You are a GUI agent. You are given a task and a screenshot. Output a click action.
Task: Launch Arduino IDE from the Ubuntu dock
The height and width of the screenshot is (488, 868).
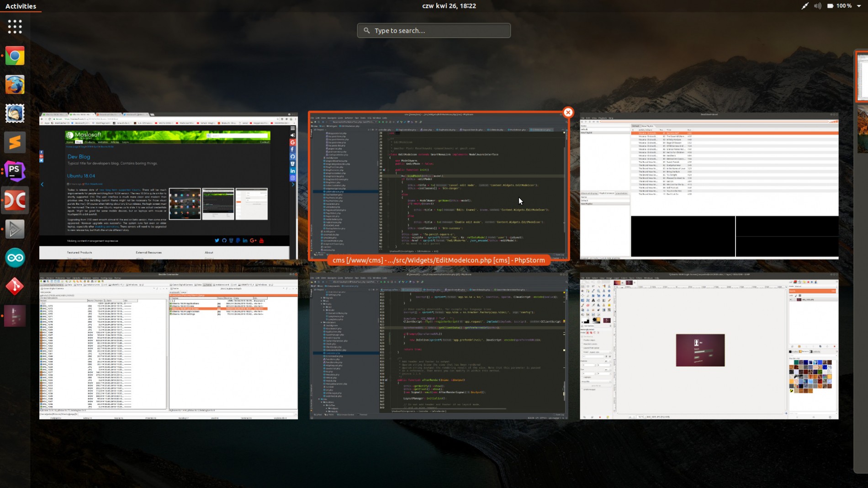(15, 257)
